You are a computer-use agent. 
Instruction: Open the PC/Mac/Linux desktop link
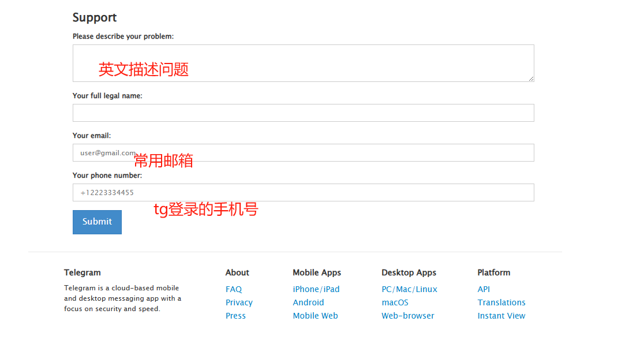point(409,289)
